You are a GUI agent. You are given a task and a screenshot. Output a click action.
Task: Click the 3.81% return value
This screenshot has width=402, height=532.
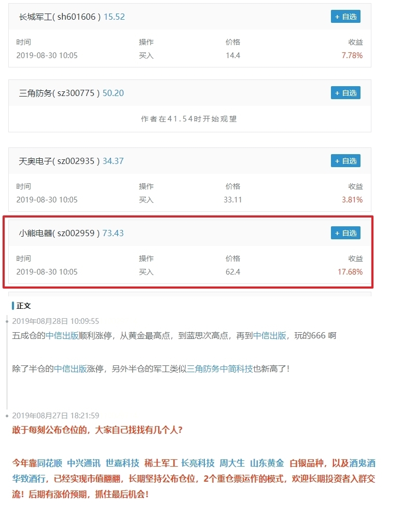pos(352,199)
